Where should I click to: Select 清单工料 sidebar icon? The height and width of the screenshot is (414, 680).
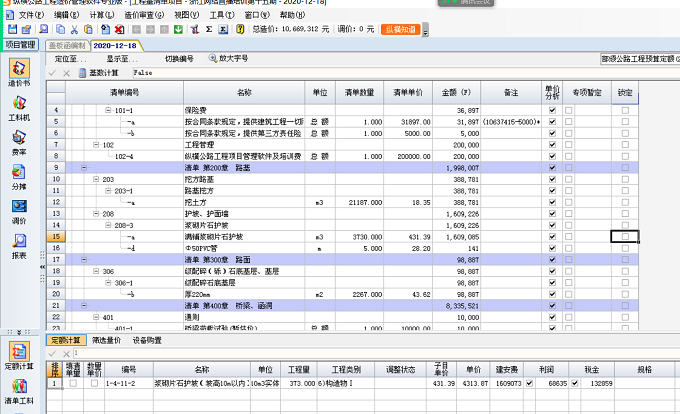tap(19, 391)
